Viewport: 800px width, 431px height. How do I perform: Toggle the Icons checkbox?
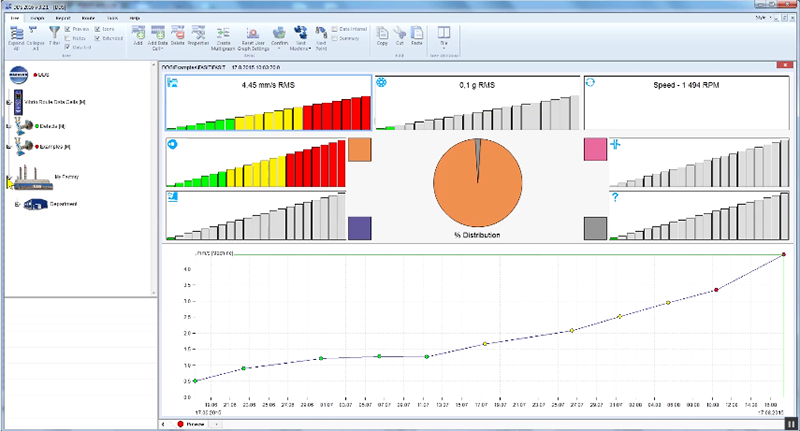pyautogui.click(x=96, y=30)
